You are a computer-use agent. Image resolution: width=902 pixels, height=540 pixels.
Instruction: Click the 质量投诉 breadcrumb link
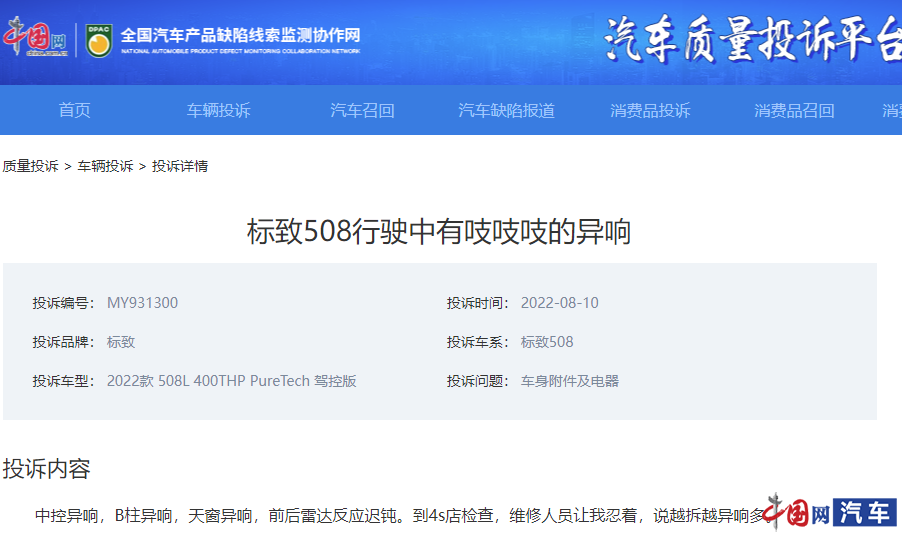30,166
